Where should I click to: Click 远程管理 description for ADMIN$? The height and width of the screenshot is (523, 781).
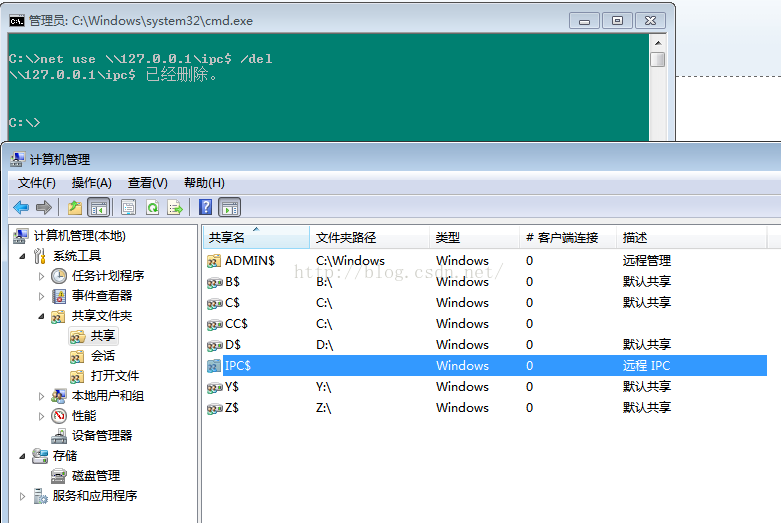[647, 261]
